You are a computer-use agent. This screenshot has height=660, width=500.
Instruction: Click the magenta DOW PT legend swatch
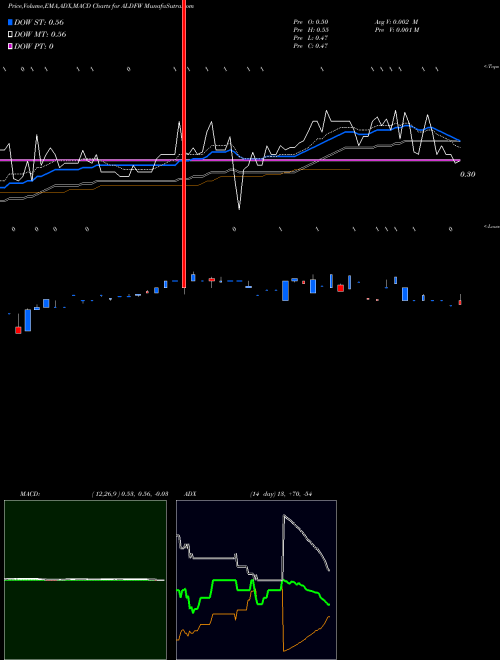pos(10,46)
